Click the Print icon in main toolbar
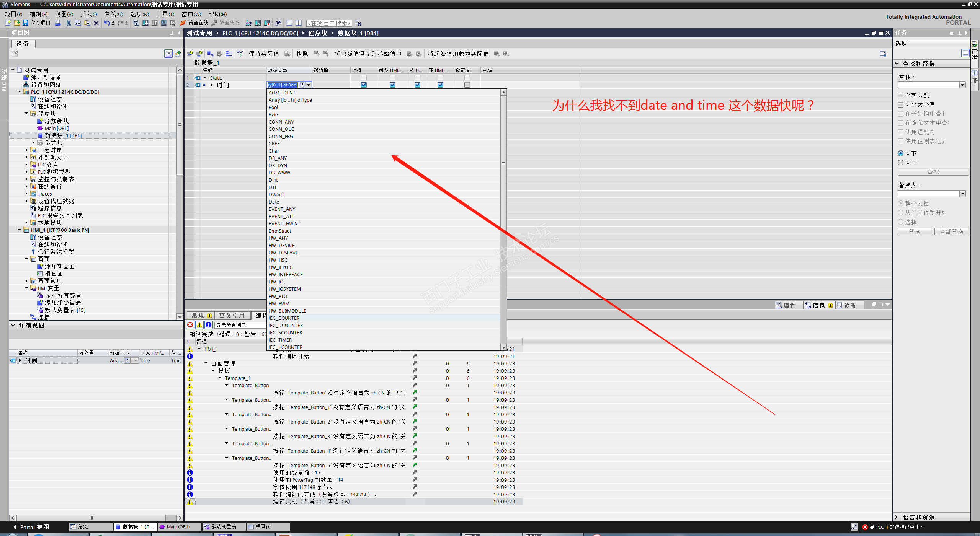 (58, 23)
